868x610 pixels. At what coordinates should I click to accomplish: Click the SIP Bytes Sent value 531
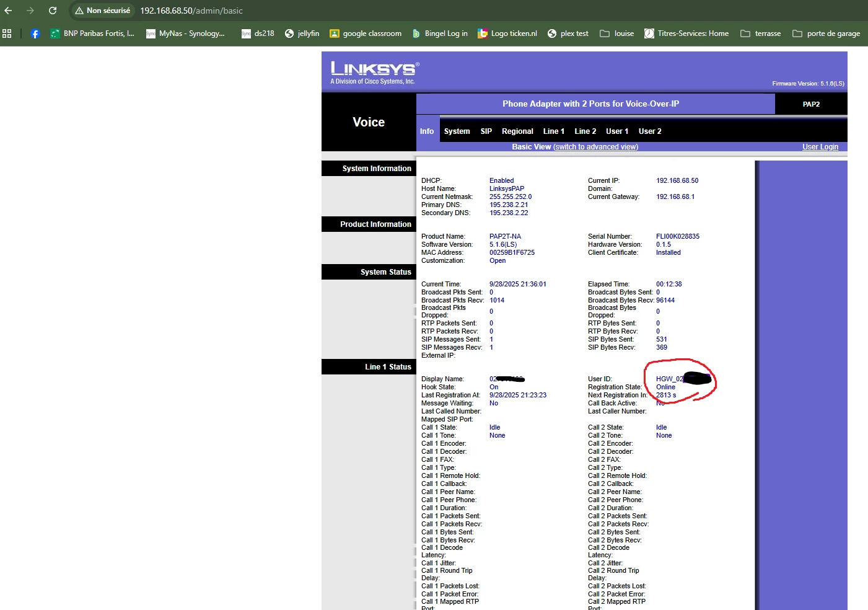click(x=662, y=340)
